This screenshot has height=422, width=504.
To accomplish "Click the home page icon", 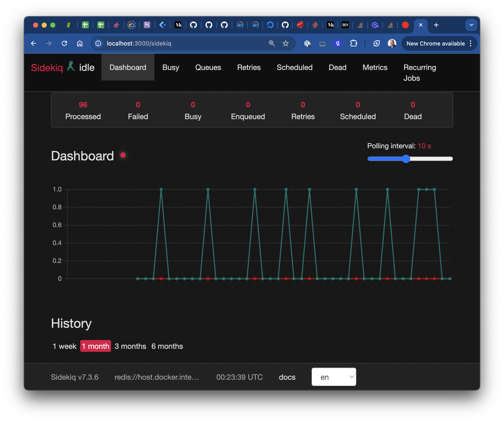I will coord(80,44).
